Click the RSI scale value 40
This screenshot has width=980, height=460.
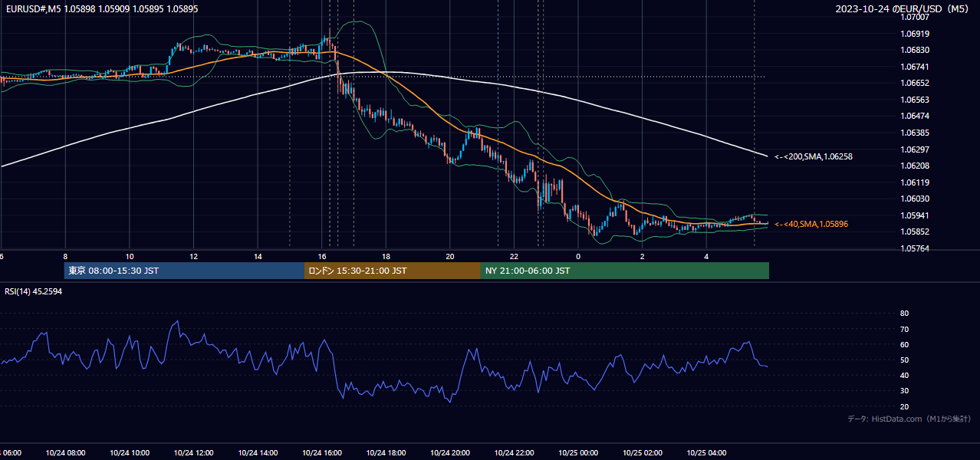[904, 375]
